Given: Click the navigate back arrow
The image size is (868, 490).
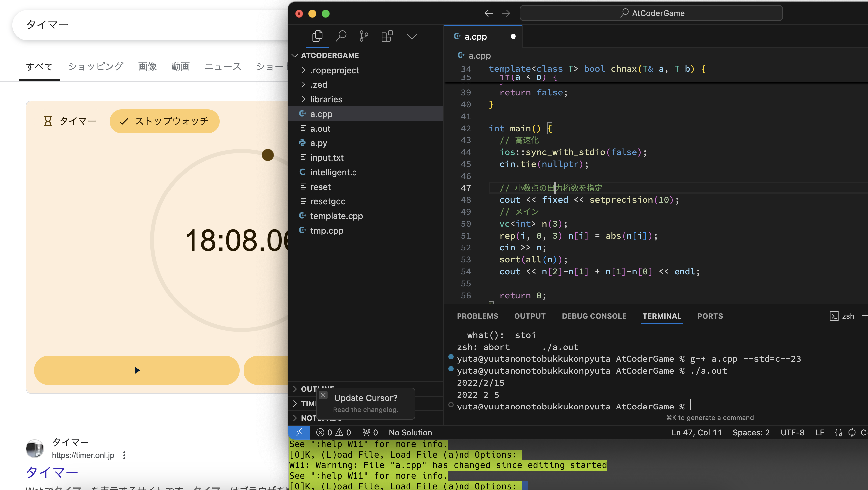Looking at the screenshot, I should (x=488, y=14).
